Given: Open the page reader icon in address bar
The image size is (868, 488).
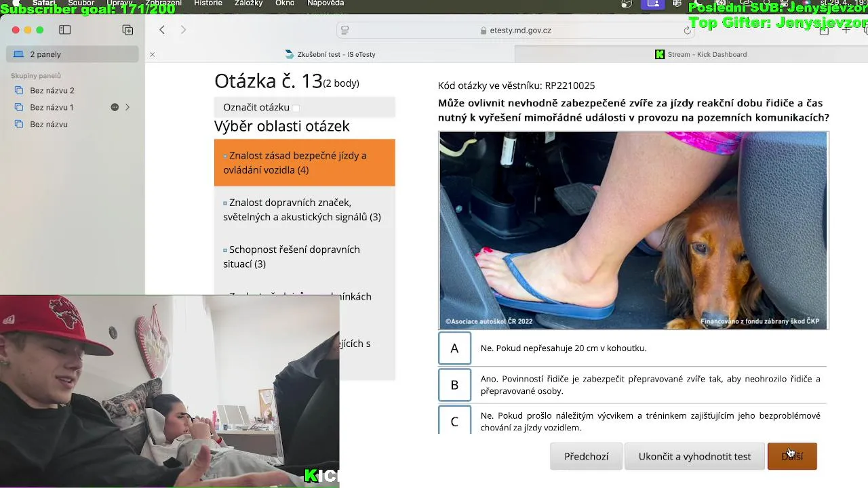Looking at the screenshot, I should coord(344,30).
